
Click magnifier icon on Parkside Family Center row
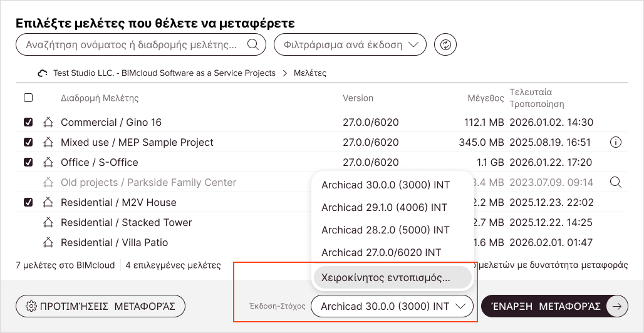[x=616, y=182]
